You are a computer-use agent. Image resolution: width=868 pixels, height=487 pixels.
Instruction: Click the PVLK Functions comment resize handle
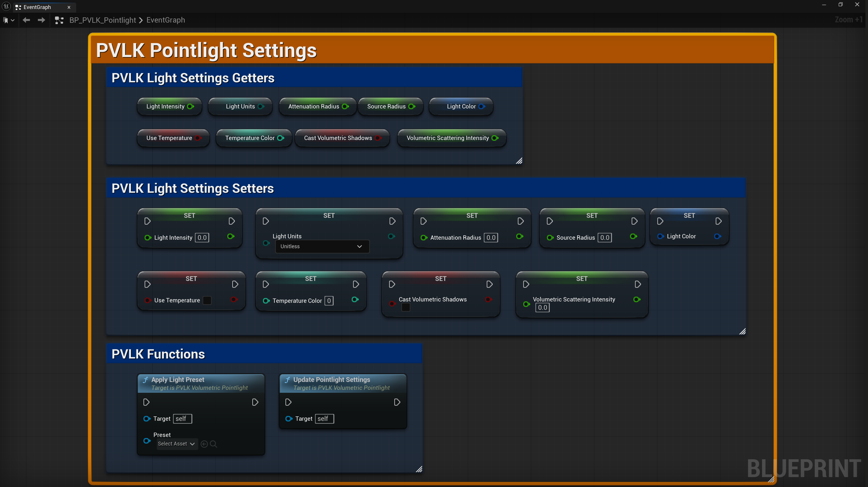pyautogui.click(x=419, y=469)
